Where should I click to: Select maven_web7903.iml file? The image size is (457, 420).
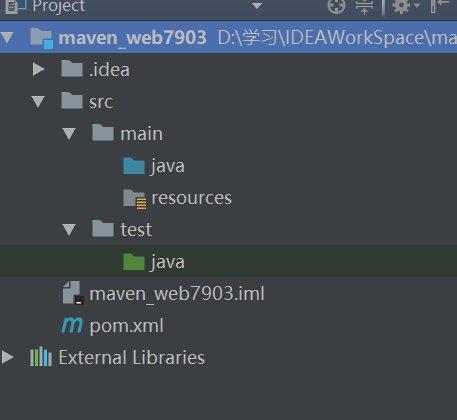click(x=177, y=294)
